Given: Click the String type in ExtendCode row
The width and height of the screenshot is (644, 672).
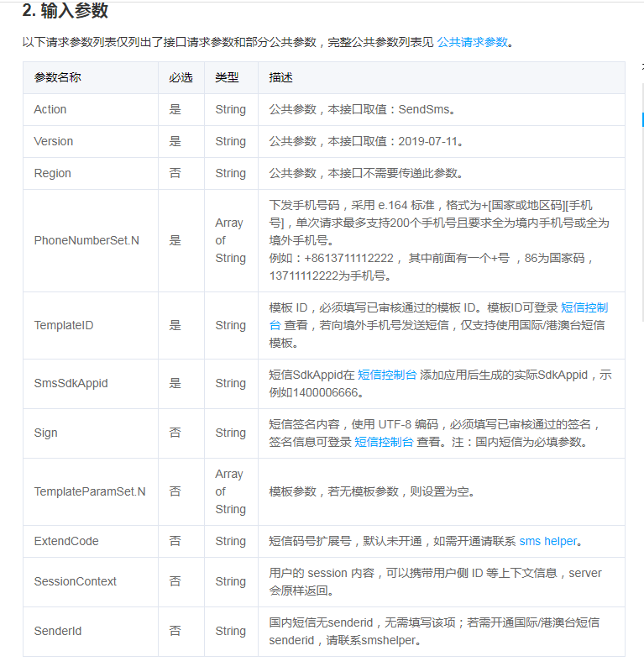Looking at the screenshot, I should [231, 541].
